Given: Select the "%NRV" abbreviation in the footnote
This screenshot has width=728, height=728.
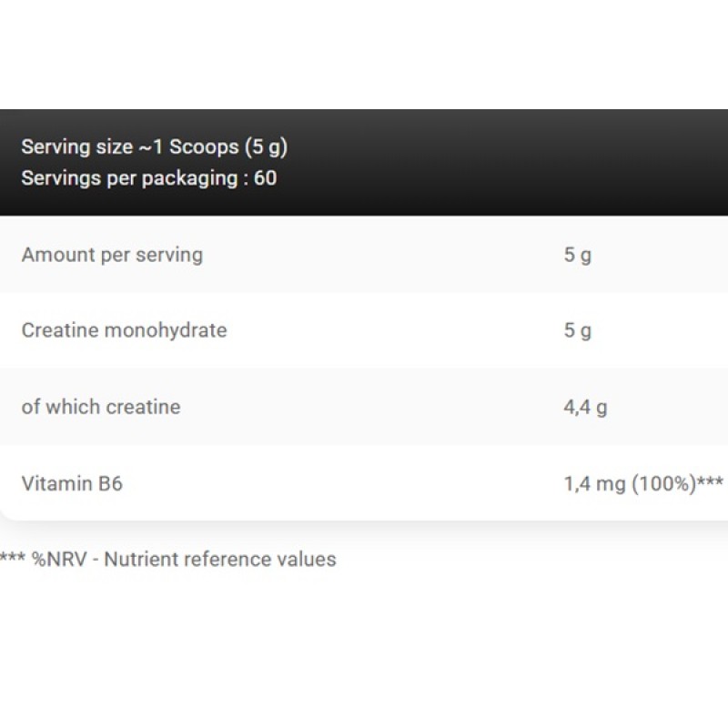Looking at the screenshot, I should tap(60, 560).
